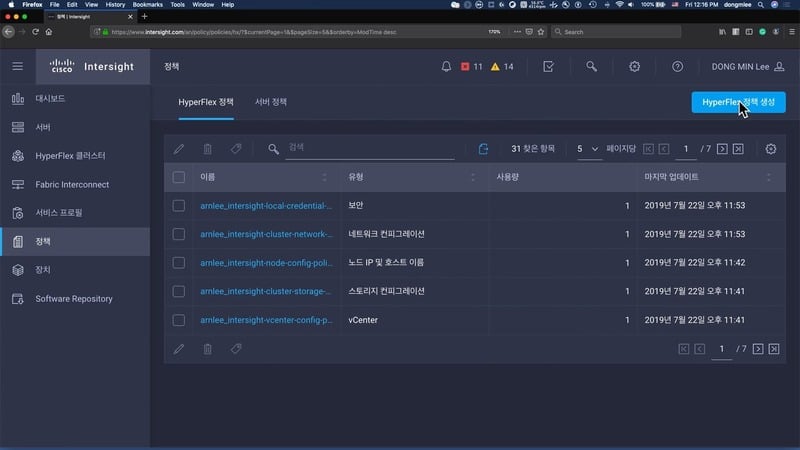Check the vcenter-config policy row

tap(179, 320)
